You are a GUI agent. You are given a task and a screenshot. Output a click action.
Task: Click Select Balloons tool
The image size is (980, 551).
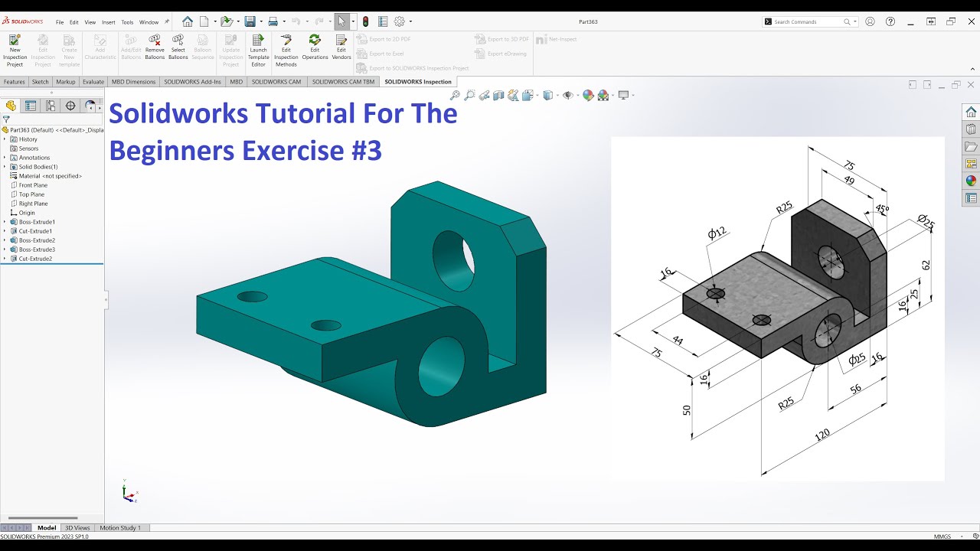click(x=178, y=47)
